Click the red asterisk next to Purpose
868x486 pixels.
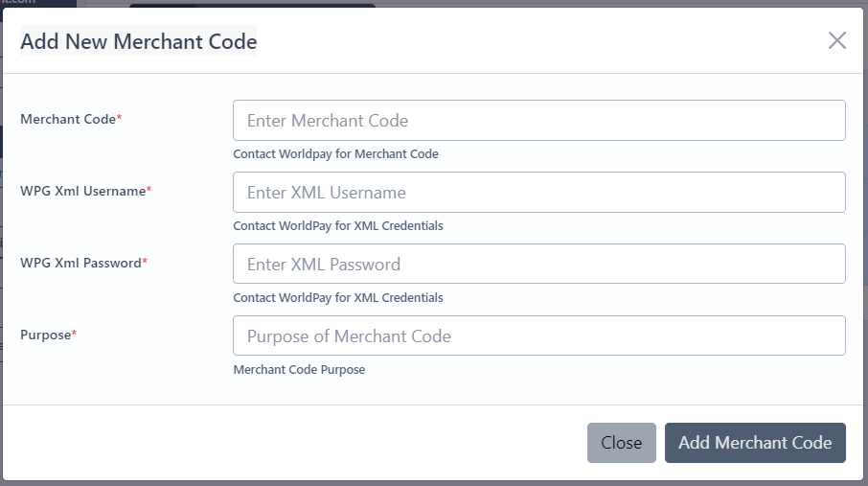coord(75,334)
